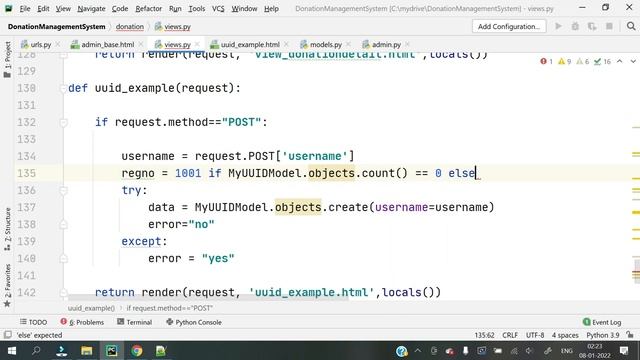Click the red error count indicator
The width and height of the screenshot is (640, 360).
click(546, 62)
